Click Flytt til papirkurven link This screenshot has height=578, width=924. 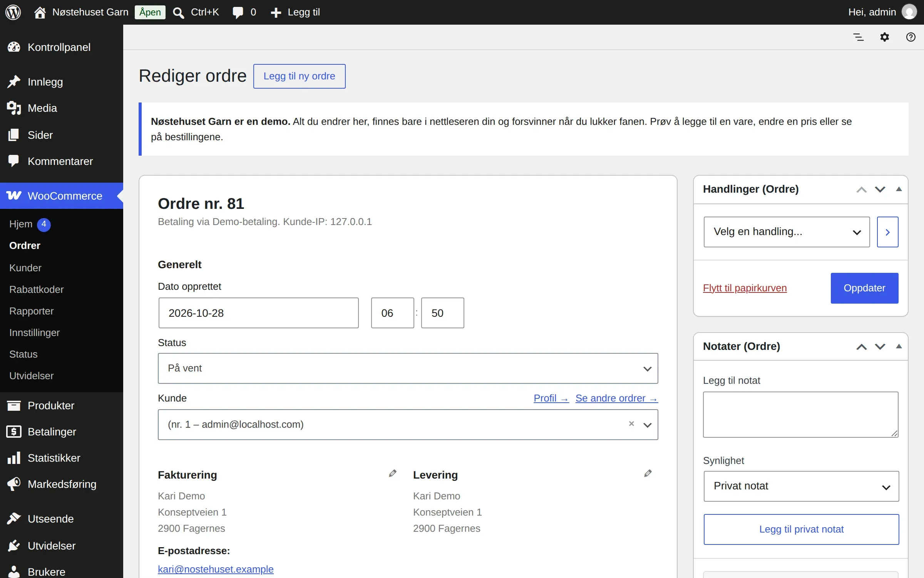(x=745, y=288)
